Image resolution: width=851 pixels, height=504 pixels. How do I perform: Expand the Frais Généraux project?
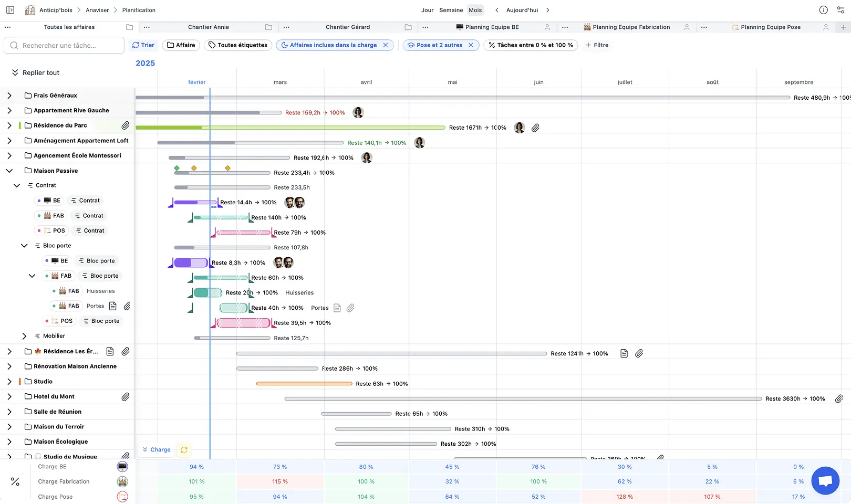9,96
